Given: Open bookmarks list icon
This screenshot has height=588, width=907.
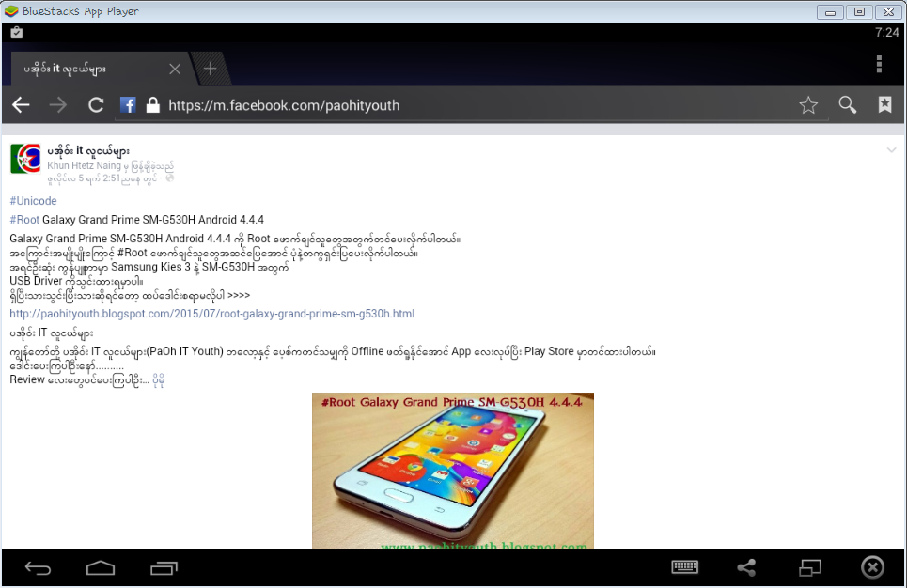Looking at the screenshot, I should coord(884,104).
